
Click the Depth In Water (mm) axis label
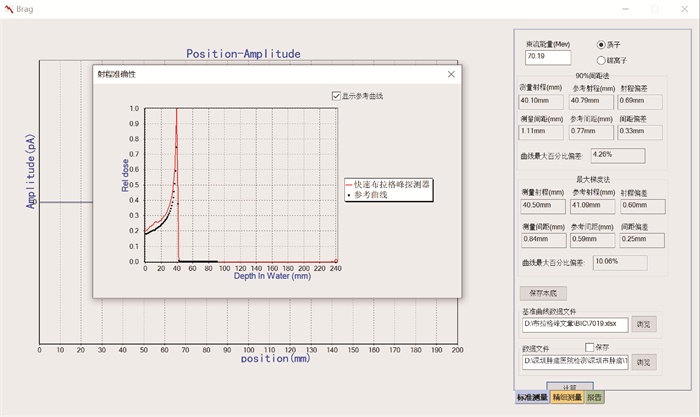[x=272, y=276]
